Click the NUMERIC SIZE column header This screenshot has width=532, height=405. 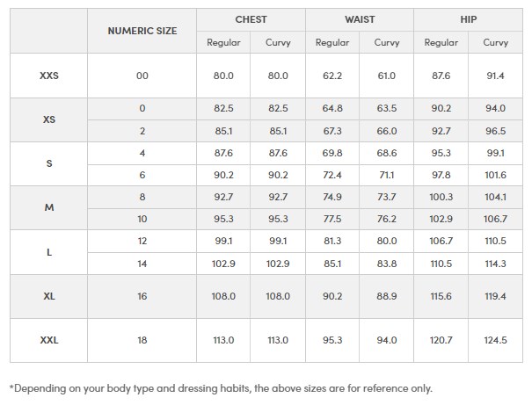point(142,31)
